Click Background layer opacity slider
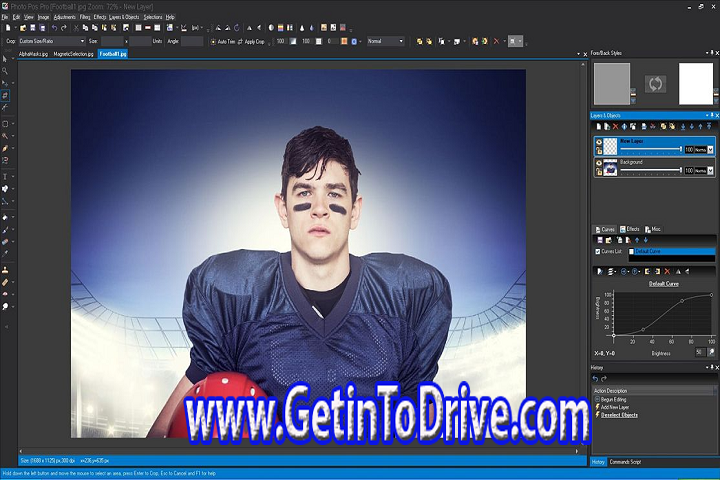Image resolution: width=720 pixels, height=480 pixels. (651, 170)
